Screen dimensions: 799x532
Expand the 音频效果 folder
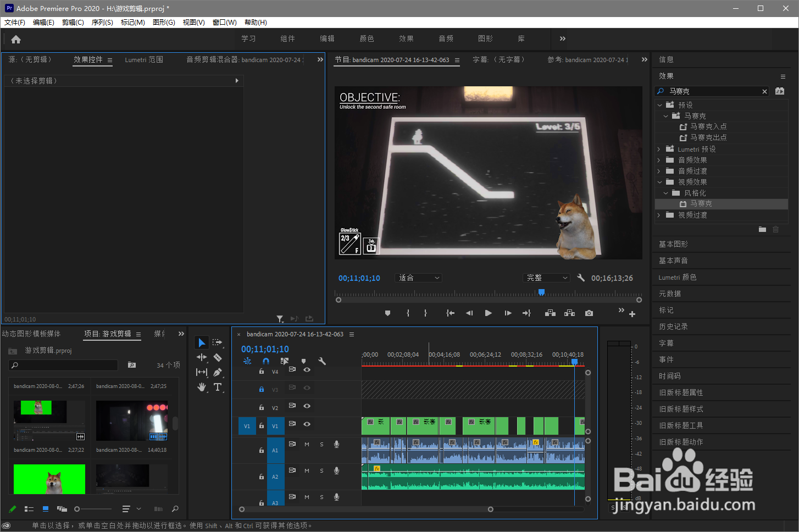(659, 160)
